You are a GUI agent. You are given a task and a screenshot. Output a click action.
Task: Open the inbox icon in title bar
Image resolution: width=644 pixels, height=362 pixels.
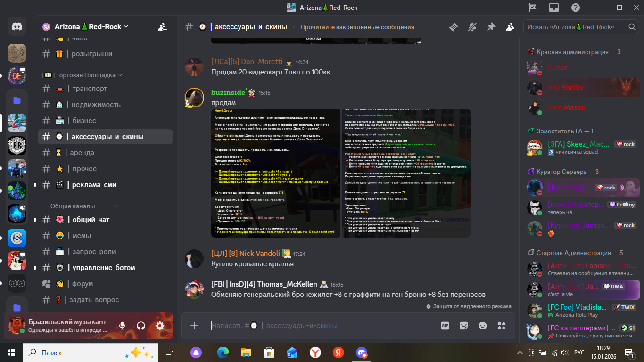pyautogui.click(x=554, y=8)
